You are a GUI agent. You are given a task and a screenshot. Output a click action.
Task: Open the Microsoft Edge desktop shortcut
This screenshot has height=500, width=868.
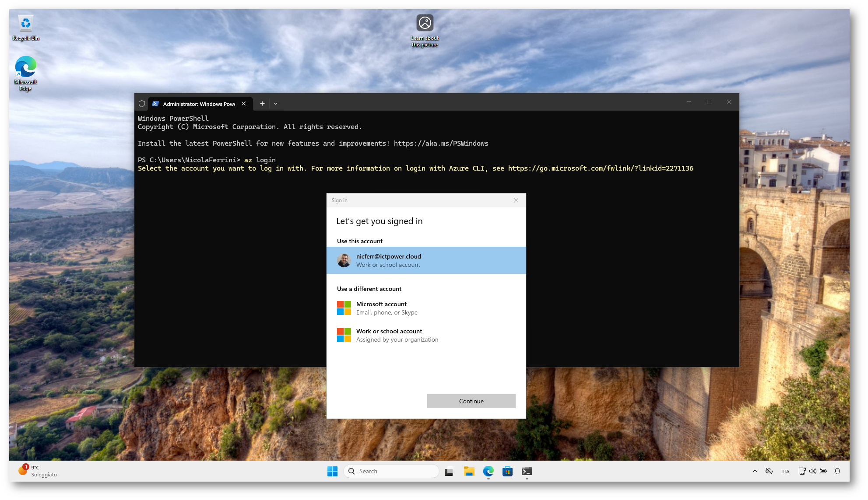25,72
